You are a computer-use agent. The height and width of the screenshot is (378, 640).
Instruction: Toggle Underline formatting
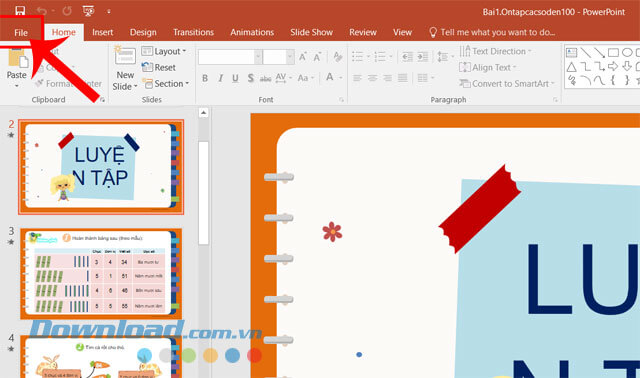[235, 78]
